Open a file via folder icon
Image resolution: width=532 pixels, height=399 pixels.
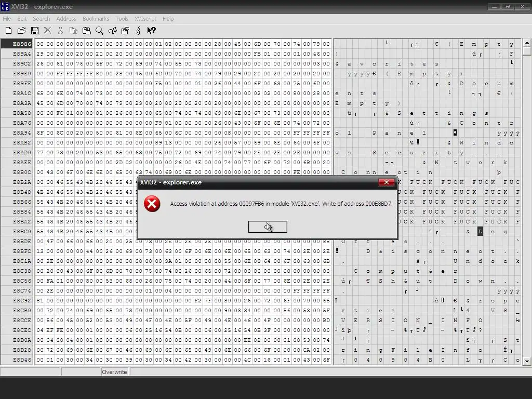(x=21, y=31)
